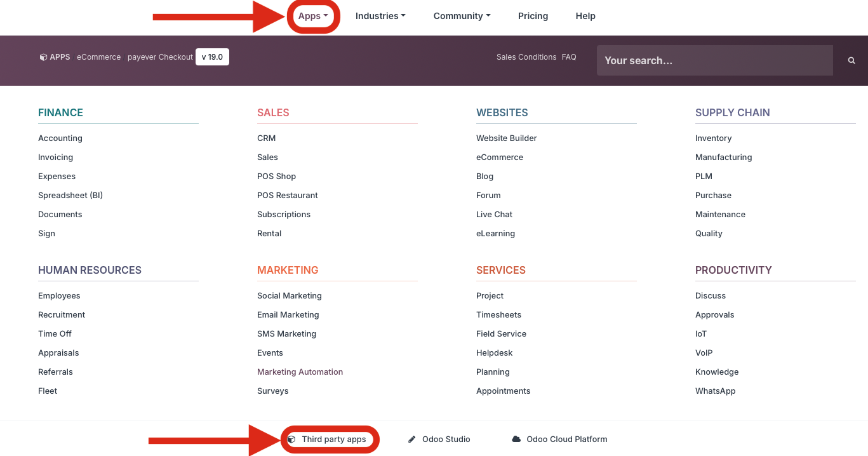Screen dimensions: 868x456
Task: Open Spreadsheet (BI) app
Action: [x=70, y=195]
